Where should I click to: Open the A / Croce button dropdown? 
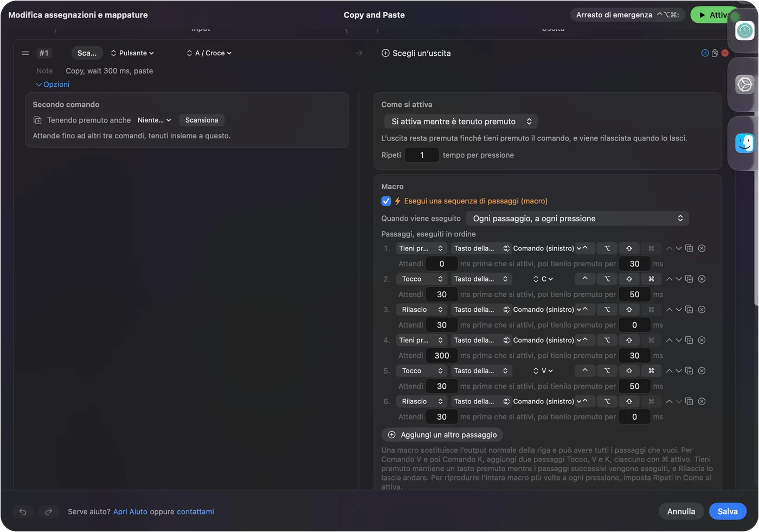(209, 53)
